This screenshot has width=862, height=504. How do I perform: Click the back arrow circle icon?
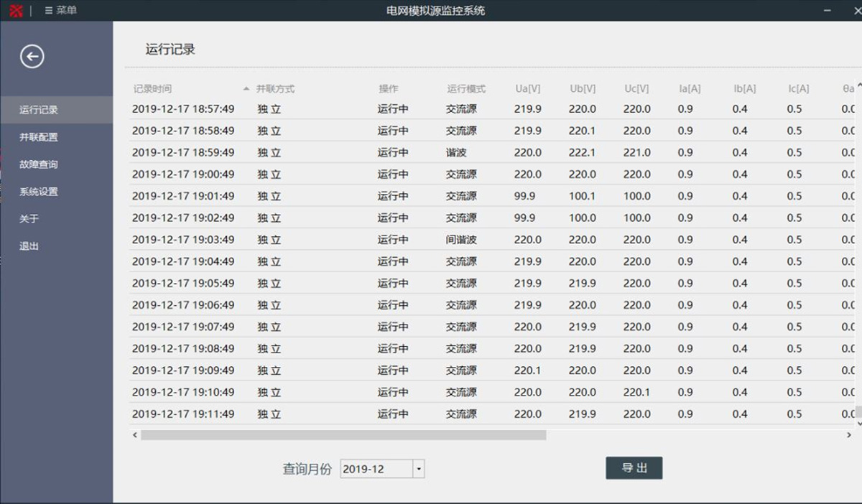click(x=32, y=57)
